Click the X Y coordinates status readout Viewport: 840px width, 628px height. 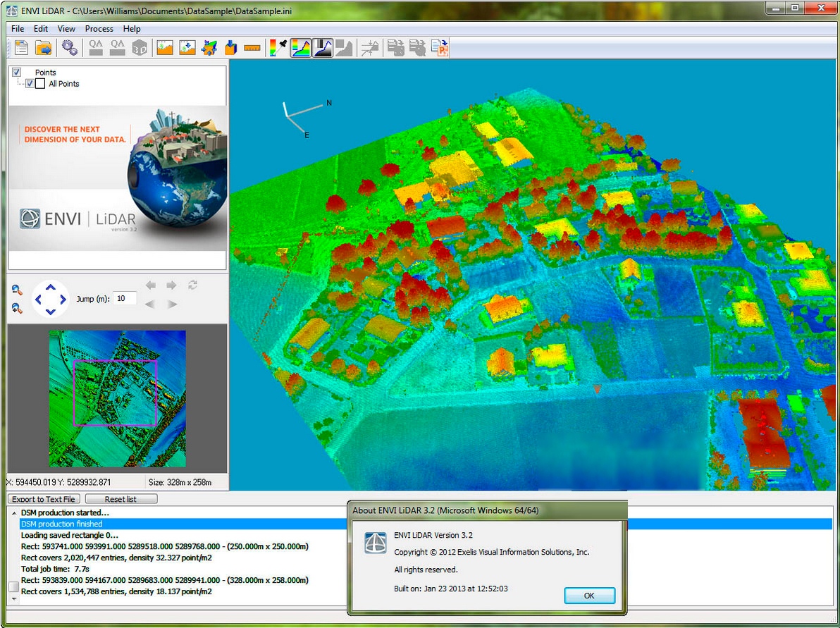[x=58, y=482]
